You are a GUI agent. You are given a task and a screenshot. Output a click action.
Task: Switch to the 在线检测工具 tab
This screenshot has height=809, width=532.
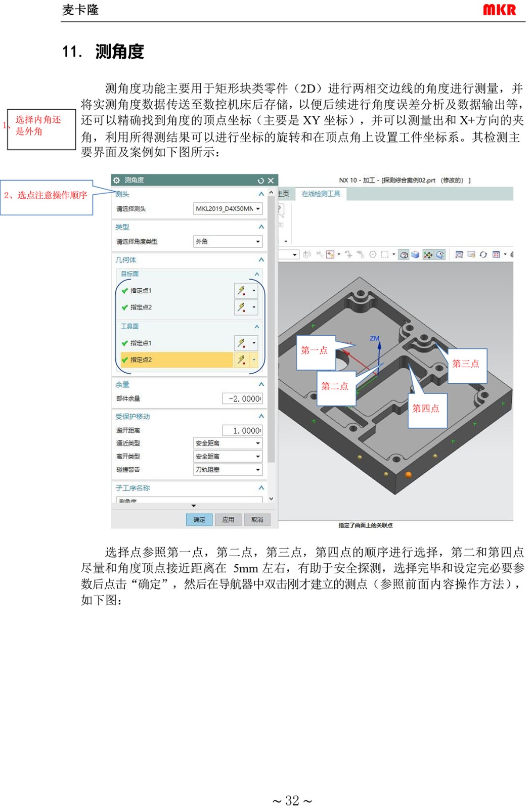[321, 194]
